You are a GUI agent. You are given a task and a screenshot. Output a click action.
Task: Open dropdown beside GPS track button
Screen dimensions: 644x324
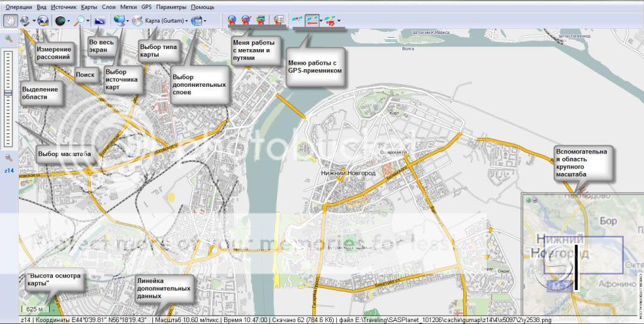click(x=321, y=21)
